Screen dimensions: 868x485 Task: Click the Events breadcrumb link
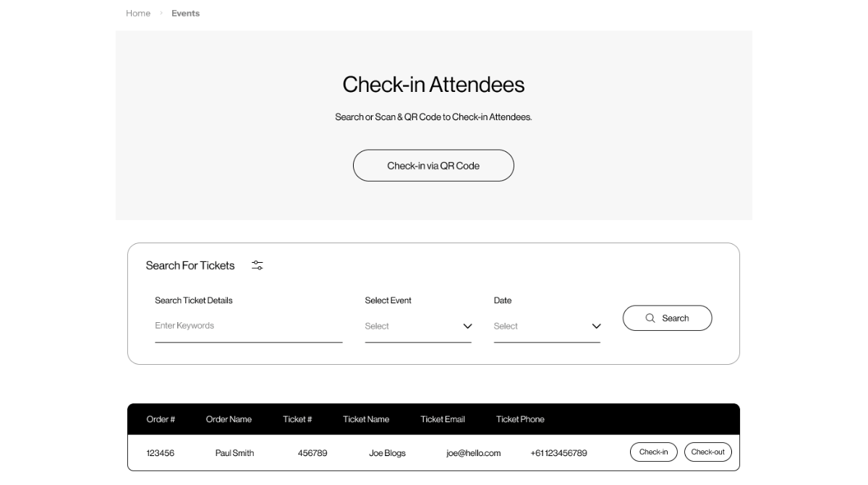tap(185, 13)
